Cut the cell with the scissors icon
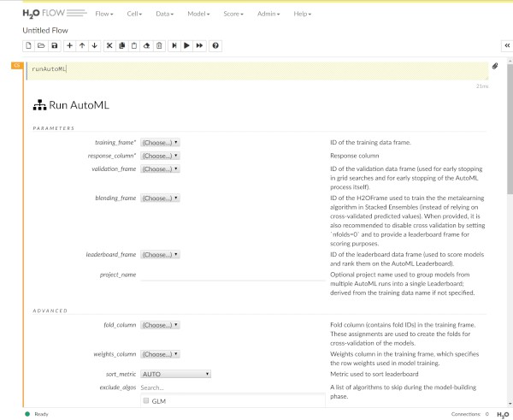 pyautogui.click(x=109, y=45)
